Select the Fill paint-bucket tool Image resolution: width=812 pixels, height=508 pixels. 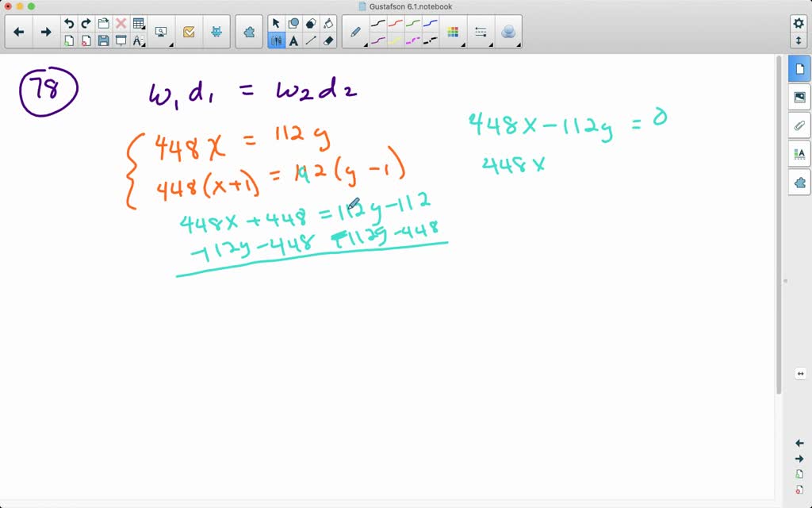pyautogui.click(x=328, y=23)
